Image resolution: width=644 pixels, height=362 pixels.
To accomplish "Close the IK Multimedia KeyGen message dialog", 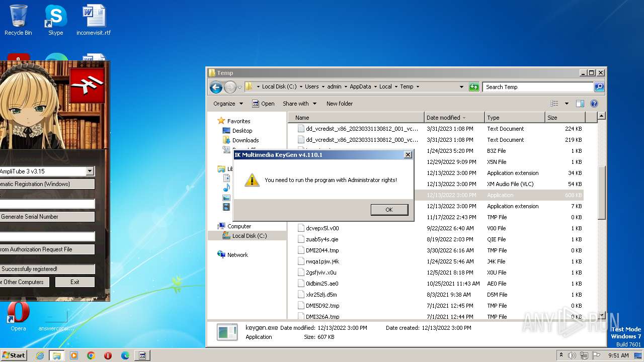I will click(408, 155).
